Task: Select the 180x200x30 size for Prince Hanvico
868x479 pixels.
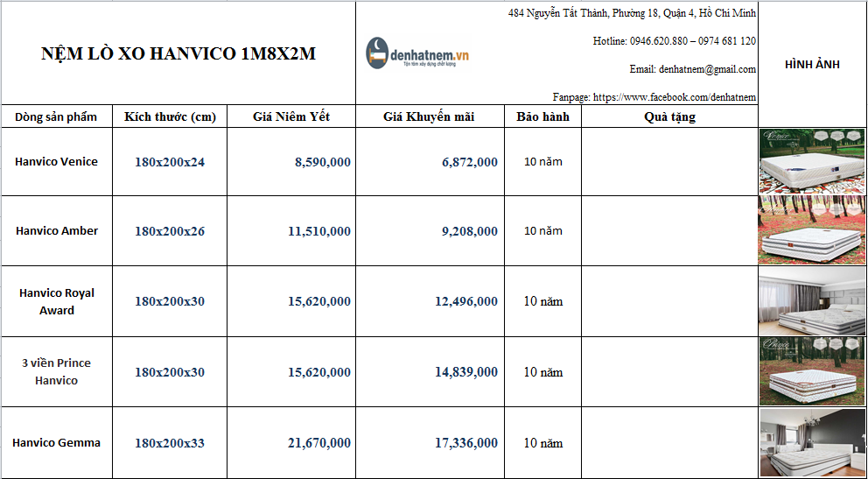Action: coord(170,371)
